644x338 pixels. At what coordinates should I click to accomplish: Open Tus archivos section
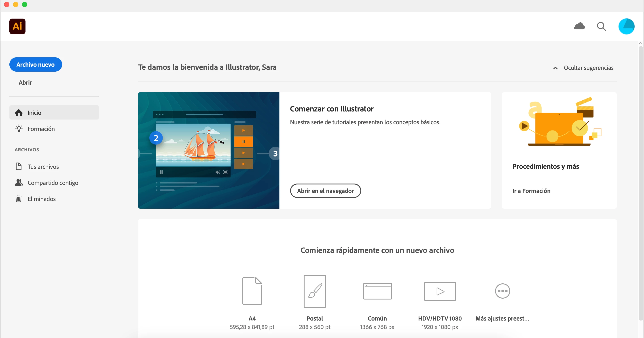pos(43,167)
